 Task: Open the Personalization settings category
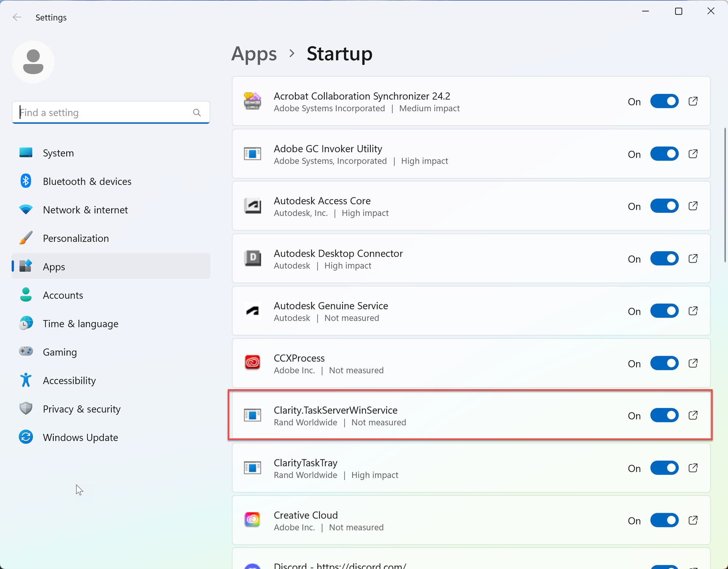coord(76,238)
